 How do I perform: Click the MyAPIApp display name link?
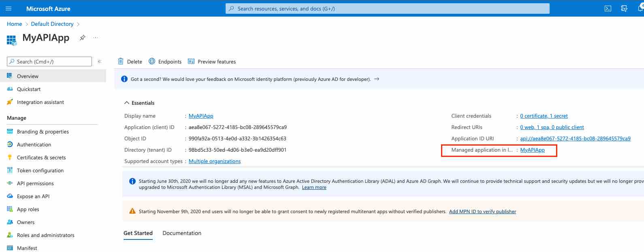pos(201,116)
